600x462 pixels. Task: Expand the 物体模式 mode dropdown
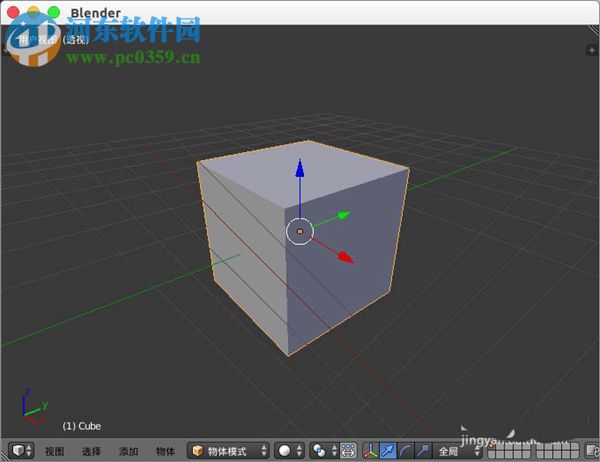[228, 451]
